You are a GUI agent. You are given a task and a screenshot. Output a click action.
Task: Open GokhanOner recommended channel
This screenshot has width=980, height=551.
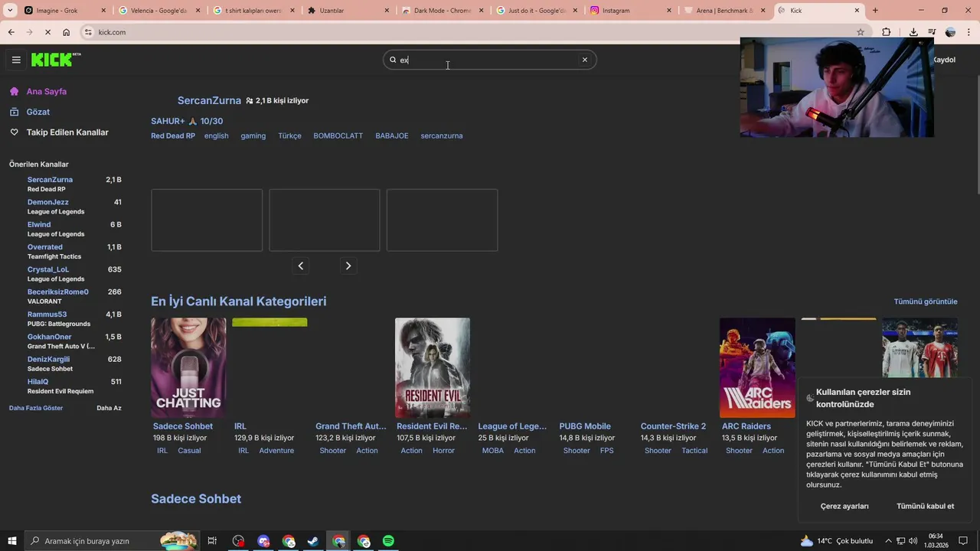(50, 337)
